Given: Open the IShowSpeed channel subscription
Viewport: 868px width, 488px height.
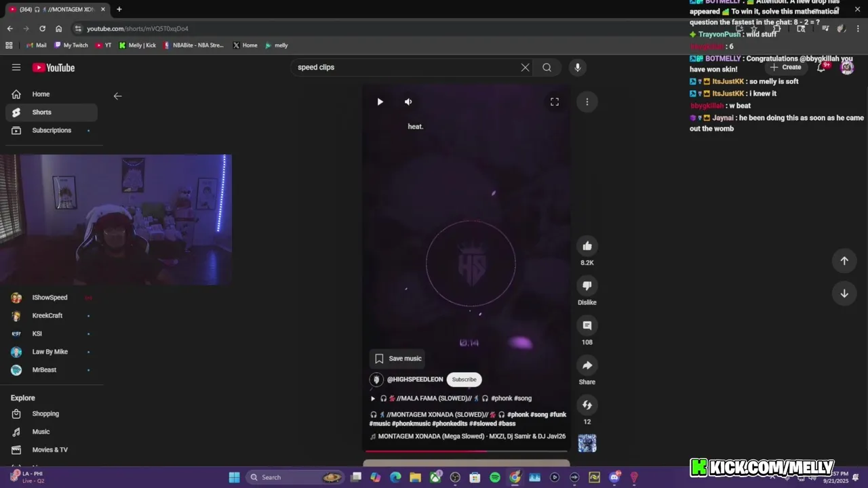Looking at the screenshot, I should (x=51, y=298).
